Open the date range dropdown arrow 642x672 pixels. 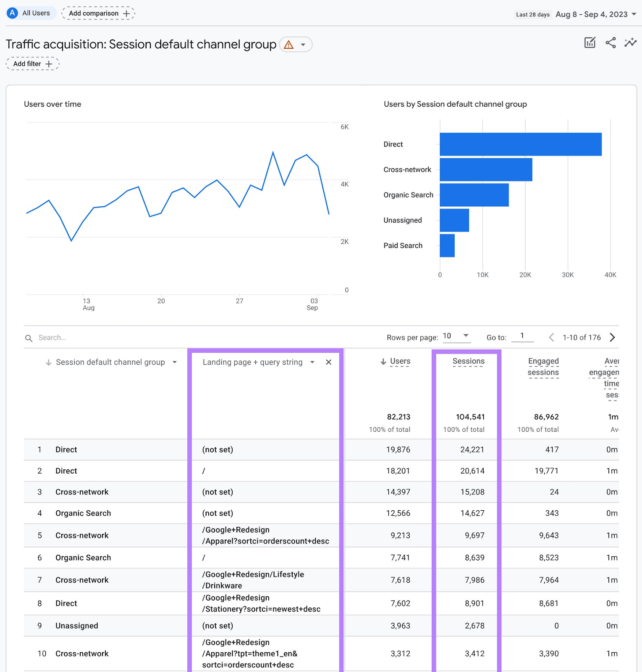(x=634, y=14)
